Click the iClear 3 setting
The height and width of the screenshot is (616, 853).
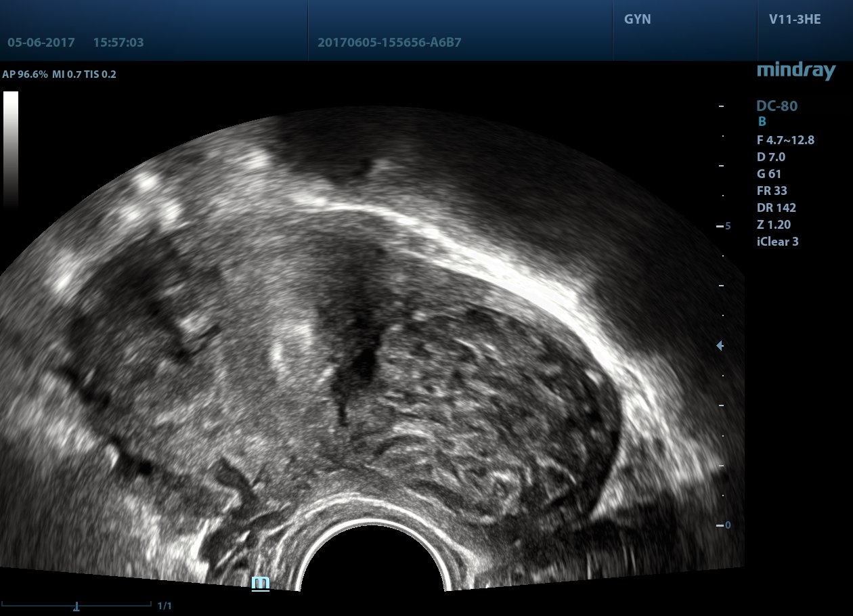tap(777, 242)
